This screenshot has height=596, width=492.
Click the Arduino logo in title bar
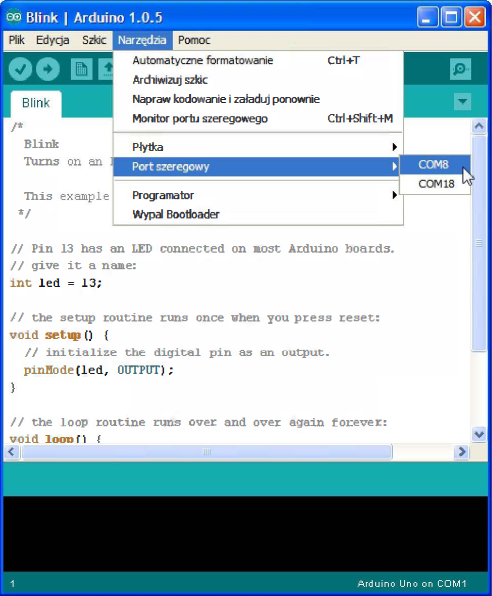click(14, 17)
